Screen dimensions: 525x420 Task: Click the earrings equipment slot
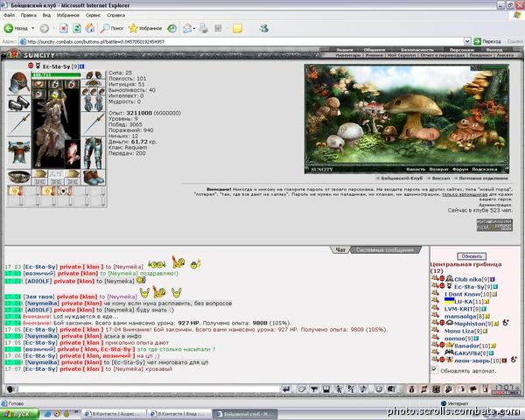pyautogui.click(x=94, y=75)
